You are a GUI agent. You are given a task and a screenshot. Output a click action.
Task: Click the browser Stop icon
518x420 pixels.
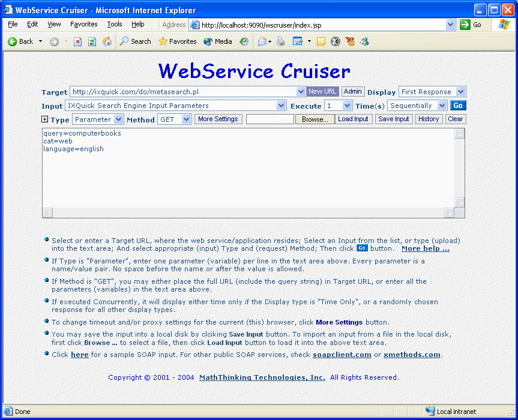[x=77, y=41]
